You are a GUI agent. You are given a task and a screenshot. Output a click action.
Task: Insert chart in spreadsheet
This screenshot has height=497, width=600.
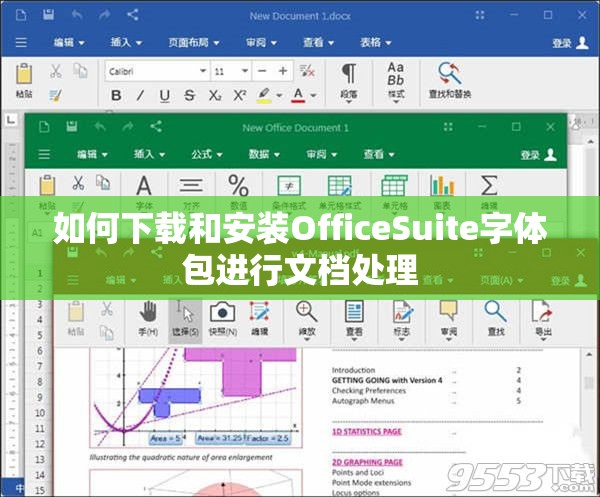pyautogui.click(x=442, y=192)
